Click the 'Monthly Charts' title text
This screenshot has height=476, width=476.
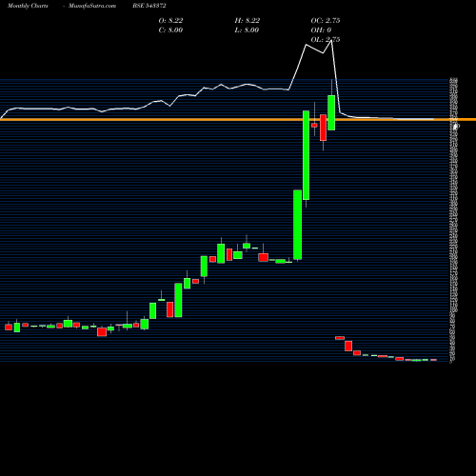tap(28, 6)
